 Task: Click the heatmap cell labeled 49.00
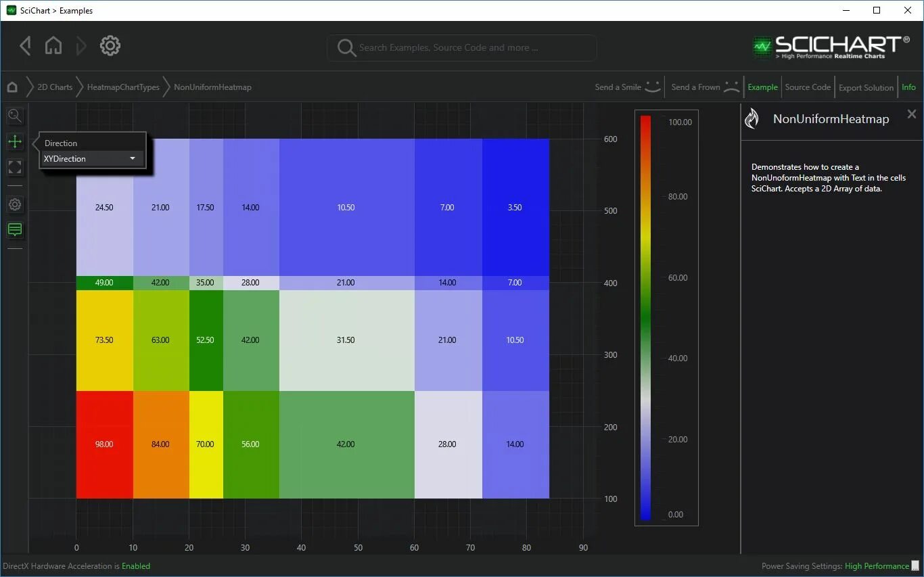pos(104,283)
